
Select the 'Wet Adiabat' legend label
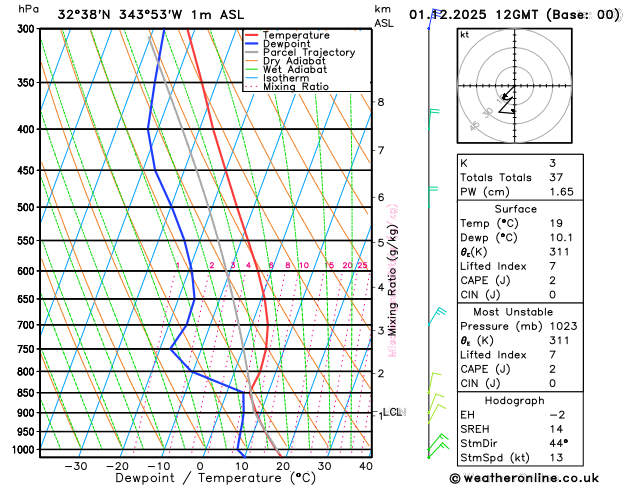pos(295,69)
